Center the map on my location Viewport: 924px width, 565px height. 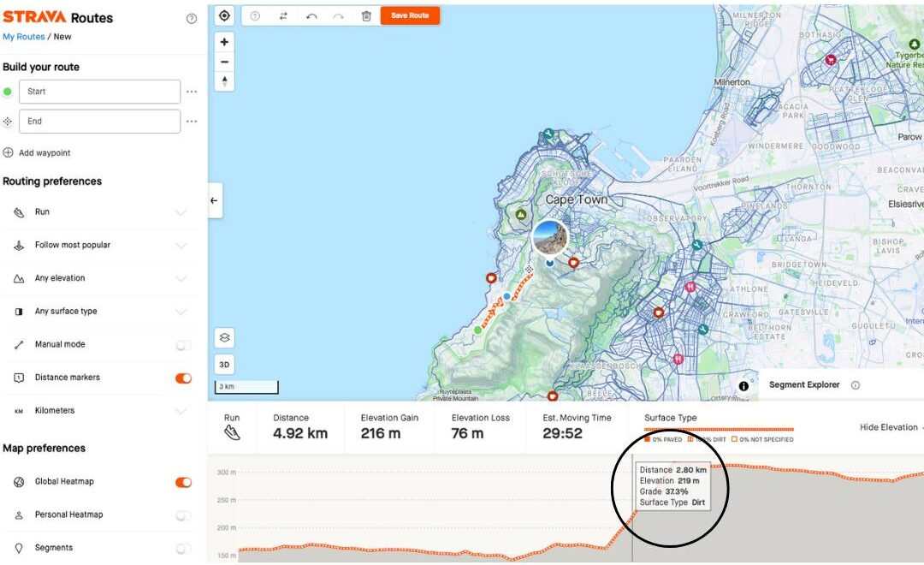pos(224,15)
